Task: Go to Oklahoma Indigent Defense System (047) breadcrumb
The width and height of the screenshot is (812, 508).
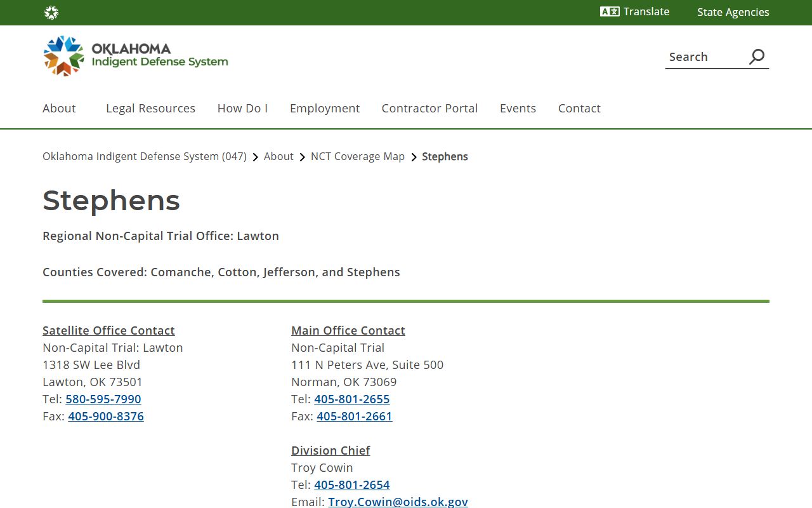Action: point(145,156)
